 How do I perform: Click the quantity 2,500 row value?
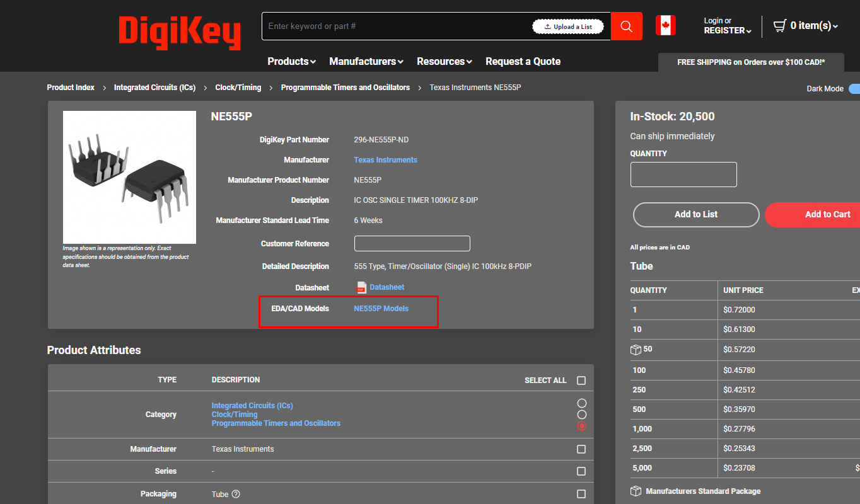pos(642,449)
